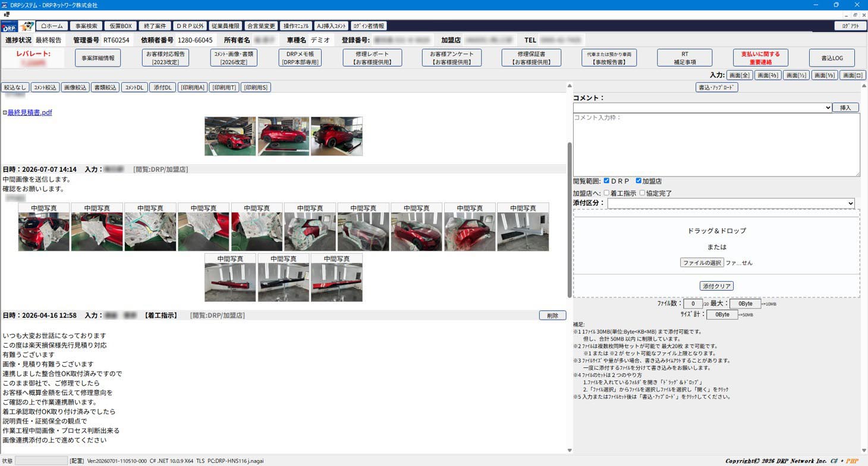The width and height of the screenshot is (868, 466).
Task: Click the サイズ計 field
Action: [722, 314]
